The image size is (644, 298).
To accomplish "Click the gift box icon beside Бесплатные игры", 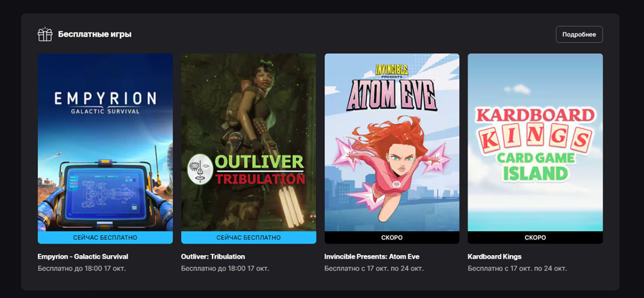I will tap(45, 34).
